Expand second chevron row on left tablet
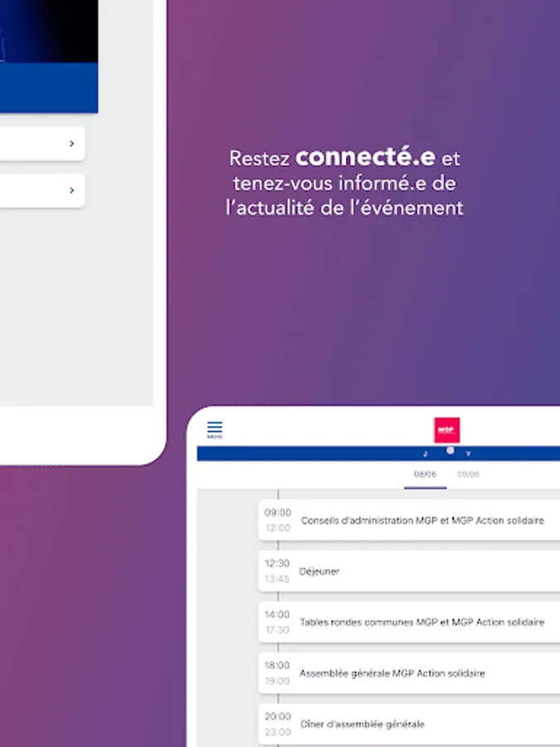This screenshot has height=747, width=560. pyautogui.click(x=42, y=191)
